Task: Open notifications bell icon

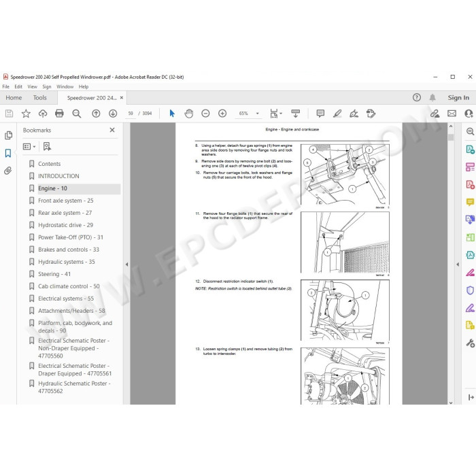Action: [432, 97]
